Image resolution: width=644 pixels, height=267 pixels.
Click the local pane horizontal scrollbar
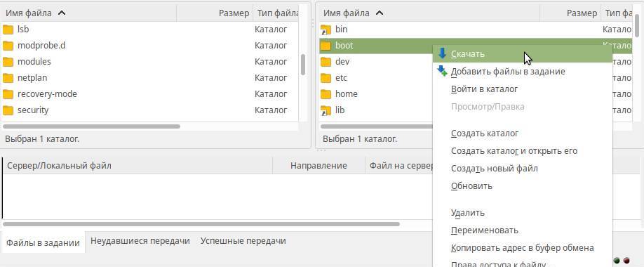(x=91, y=126)
